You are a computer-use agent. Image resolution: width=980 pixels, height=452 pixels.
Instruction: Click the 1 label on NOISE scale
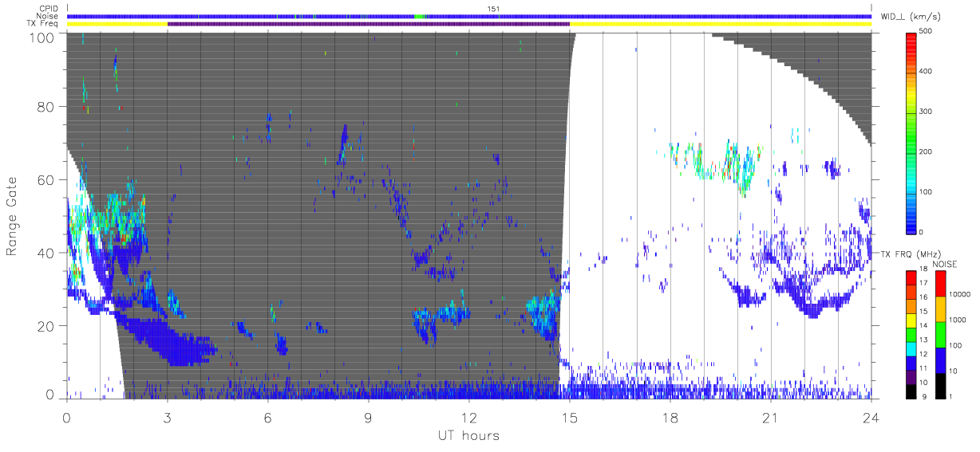click(x=950, y=396)
